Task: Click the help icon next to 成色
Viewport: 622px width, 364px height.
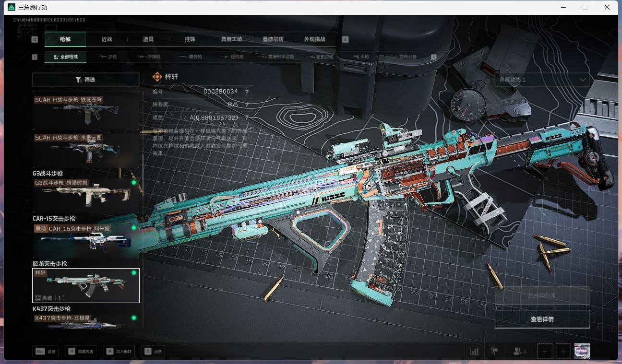Action: [247, 117]
